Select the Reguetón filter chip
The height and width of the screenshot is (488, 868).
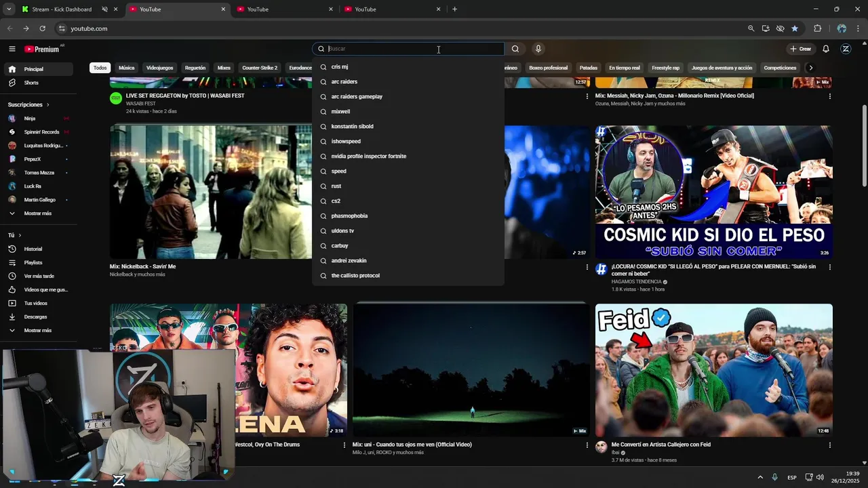(195, 68)
